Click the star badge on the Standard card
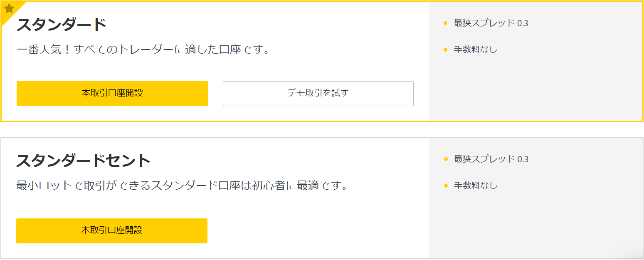Viewport: 644px width, 260px height. point(9,9)
